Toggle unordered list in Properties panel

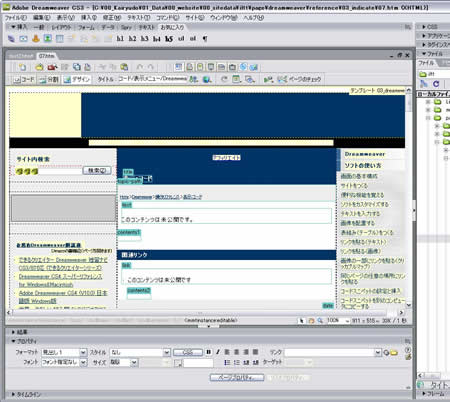pyautogui.click(x=227, y=362)
